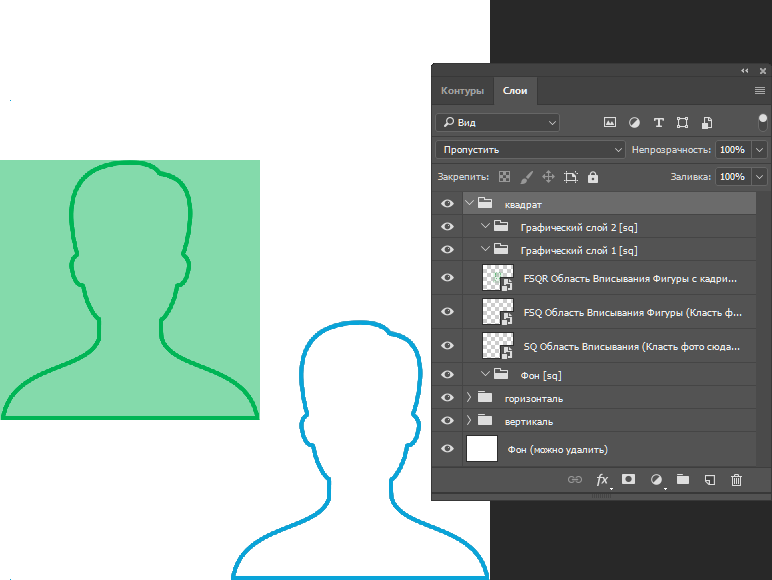Click white thumbnail of Фон layer
Image resolution: width=772 pixels, height=580 pixels.
click(x=482, y=449)
